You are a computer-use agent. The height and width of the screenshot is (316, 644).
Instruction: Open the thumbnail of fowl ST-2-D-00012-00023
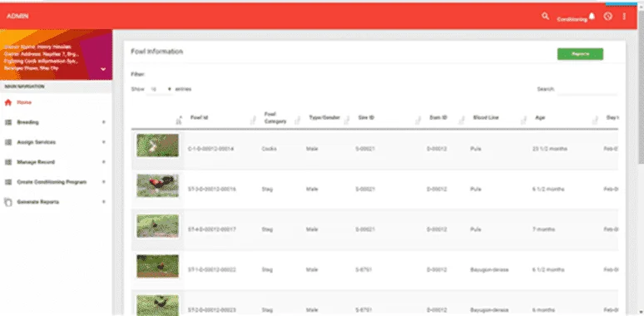pos(158,305)
